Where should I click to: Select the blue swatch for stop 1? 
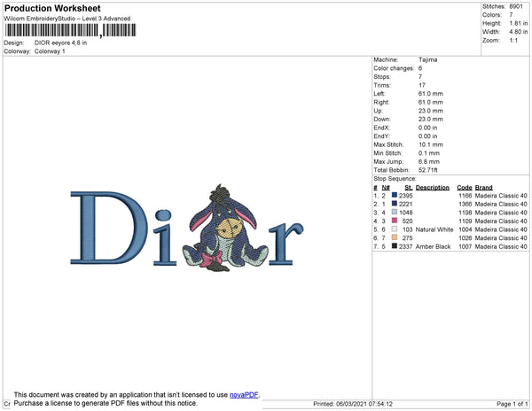(395, 195)
